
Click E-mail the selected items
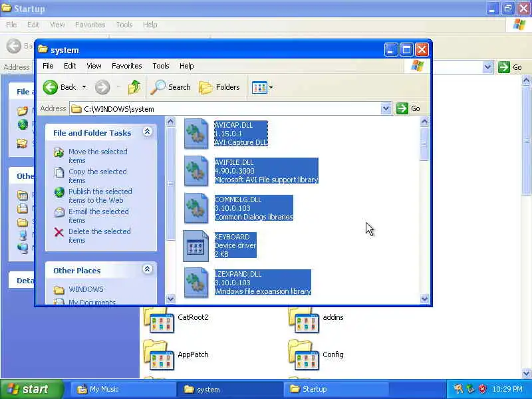click(98, 215)
